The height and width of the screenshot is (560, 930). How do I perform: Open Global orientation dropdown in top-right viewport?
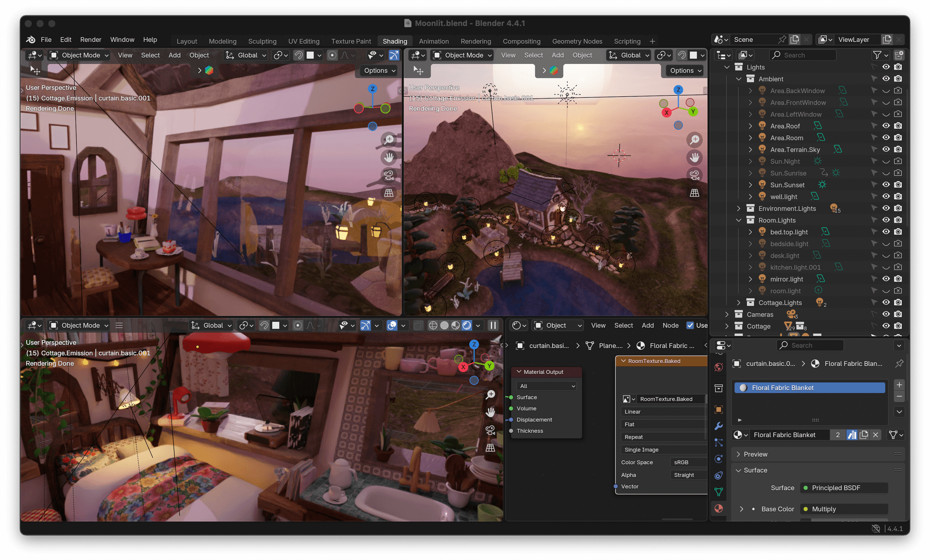click(x=629, y=55)
